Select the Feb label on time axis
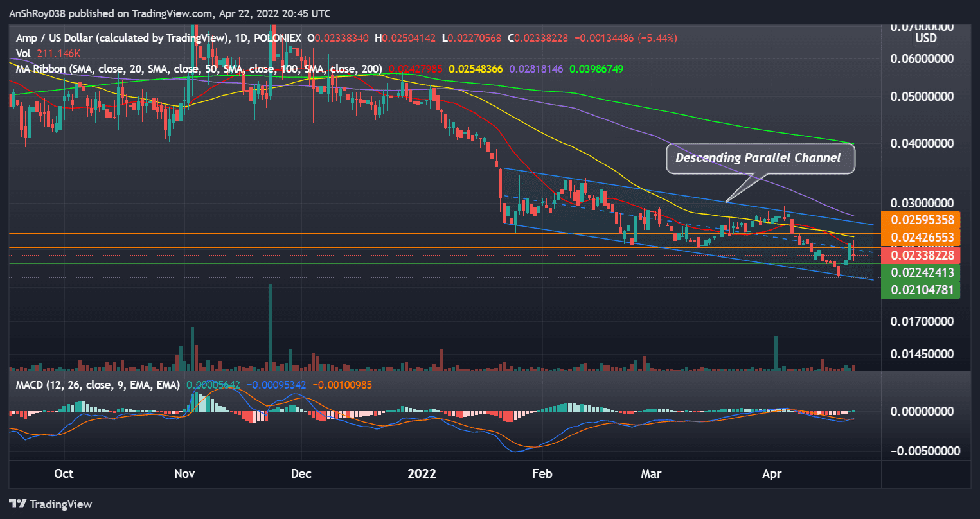The image size is (980, 519). point(542,473)
